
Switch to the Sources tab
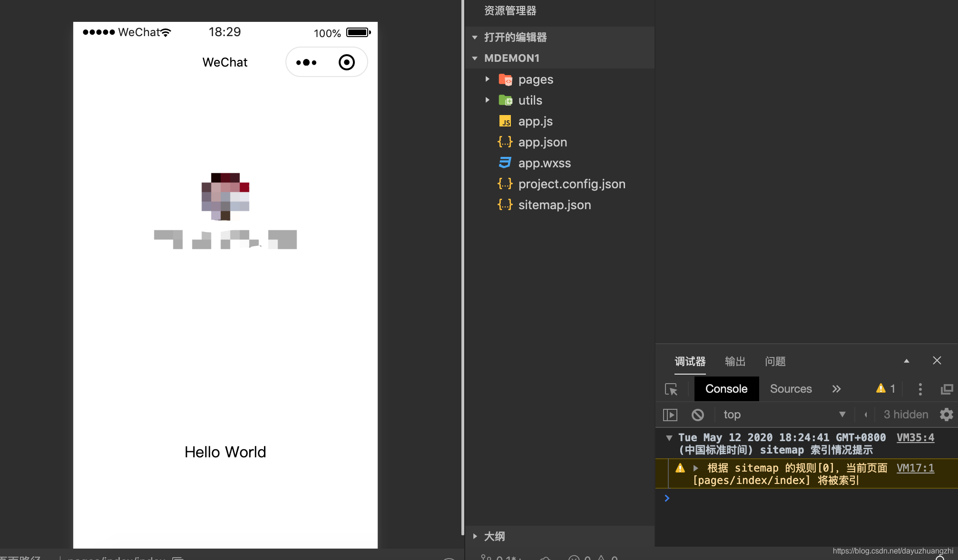791,389
